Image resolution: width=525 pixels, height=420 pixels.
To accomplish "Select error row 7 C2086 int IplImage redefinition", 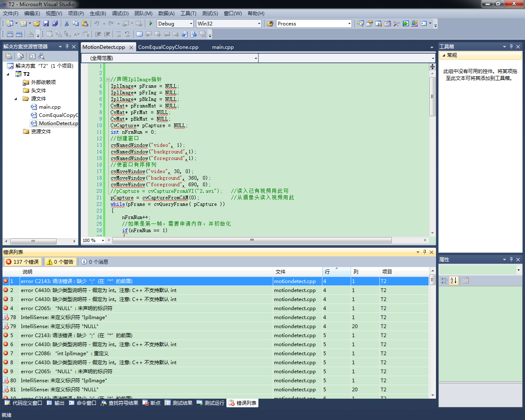I will [215, 354].
